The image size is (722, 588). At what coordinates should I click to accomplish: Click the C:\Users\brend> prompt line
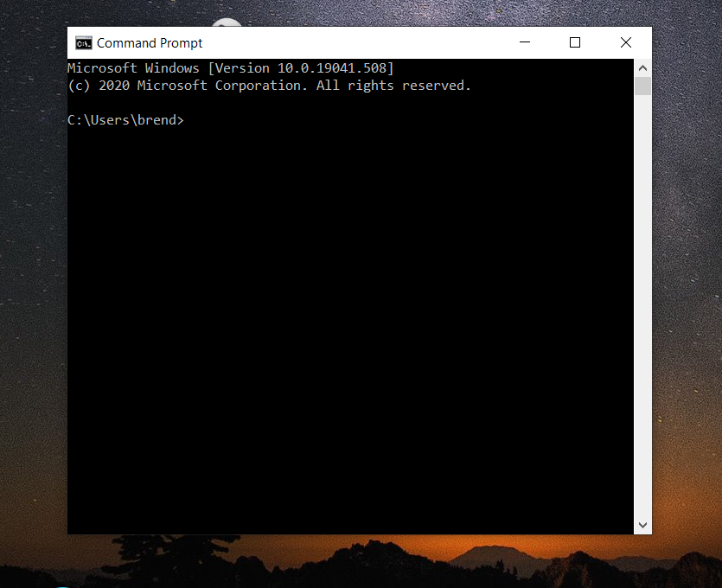(125, 120)
